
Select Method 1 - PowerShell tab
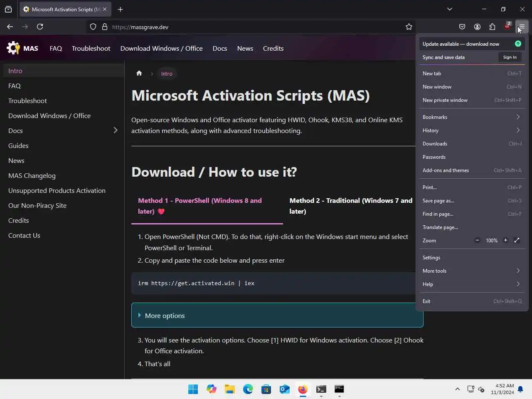click(207, 206)
